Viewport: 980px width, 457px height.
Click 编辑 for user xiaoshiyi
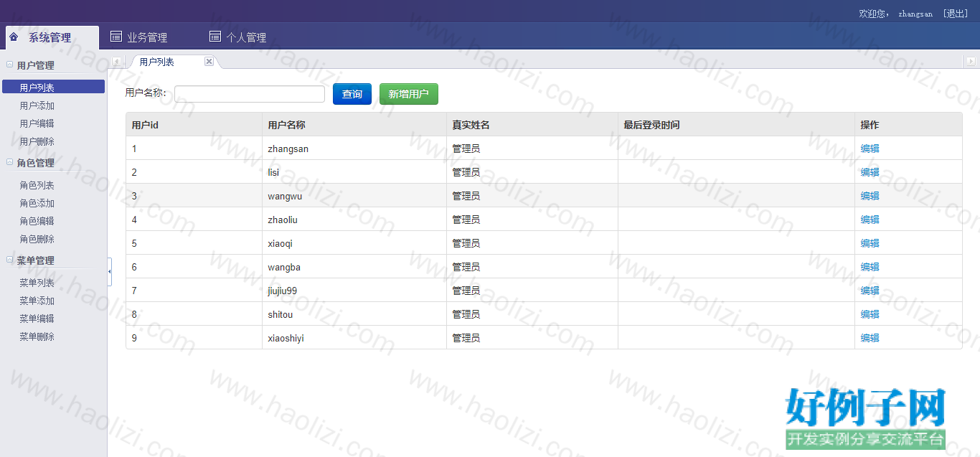(x=870, y=338)
